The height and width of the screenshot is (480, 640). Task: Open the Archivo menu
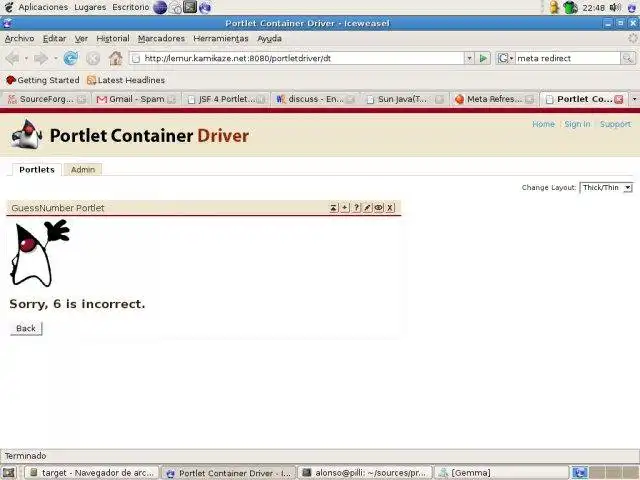[19, 38]
